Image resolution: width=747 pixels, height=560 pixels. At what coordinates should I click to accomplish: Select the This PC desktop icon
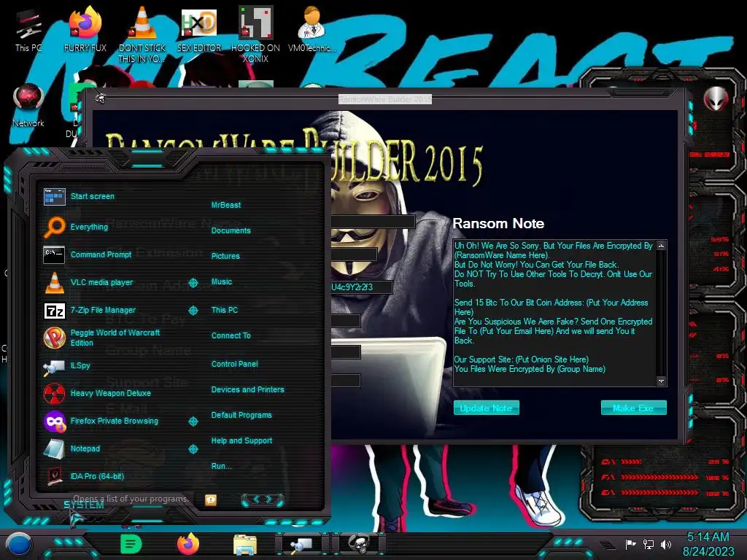click(28, 29)
